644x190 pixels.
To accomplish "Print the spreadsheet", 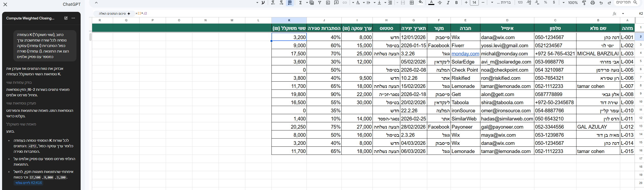I will click(592, 3).
